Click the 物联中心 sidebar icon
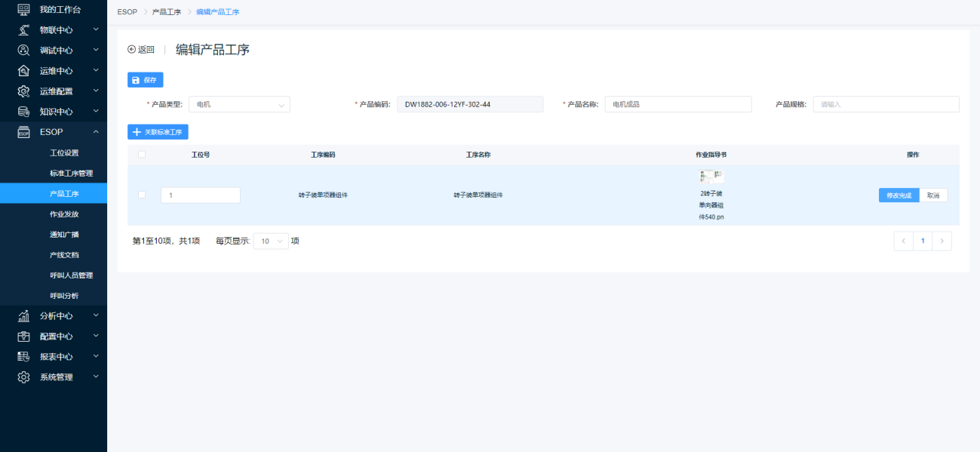 click(x=23, y=29)
